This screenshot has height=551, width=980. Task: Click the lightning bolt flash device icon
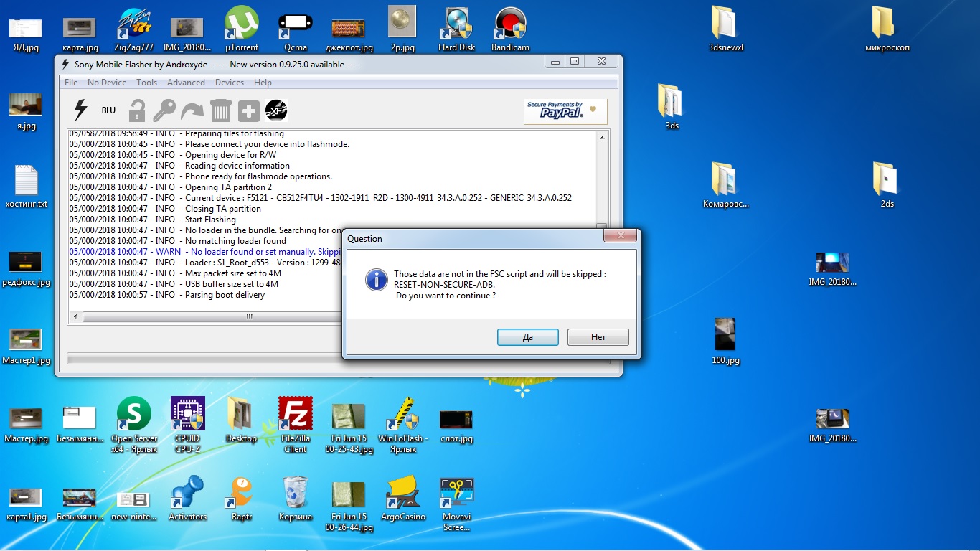pyautogui.click(x=80, y=110)
